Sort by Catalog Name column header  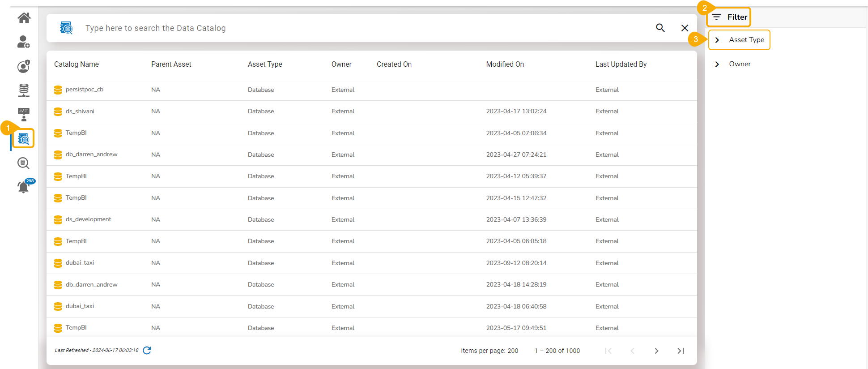click(77, 64)
